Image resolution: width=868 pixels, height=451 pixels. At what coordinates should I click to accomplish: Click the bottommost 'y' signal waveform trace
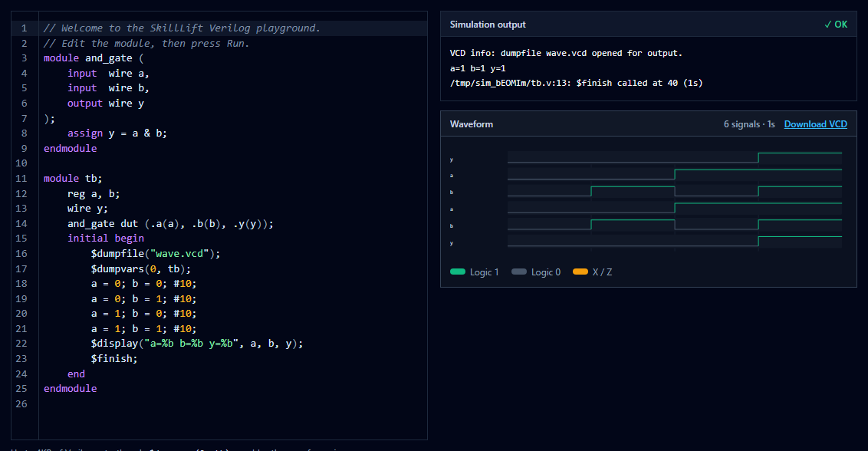[674, 241]
